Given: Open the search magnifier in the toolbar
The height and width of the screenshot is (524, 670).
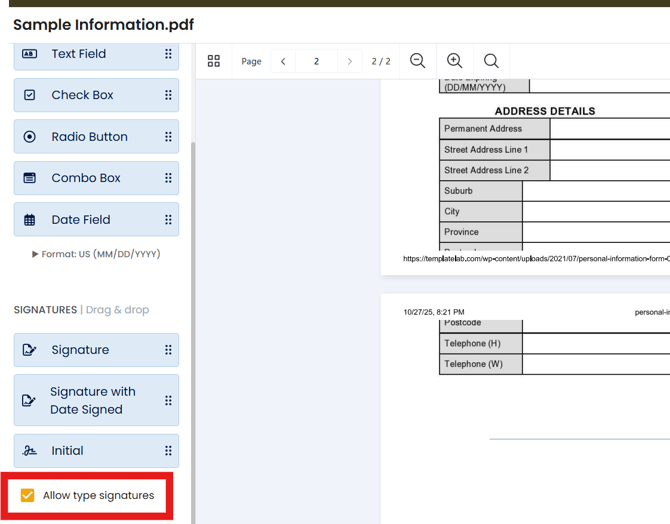Looking at the screenshot, I should point(491,61).
